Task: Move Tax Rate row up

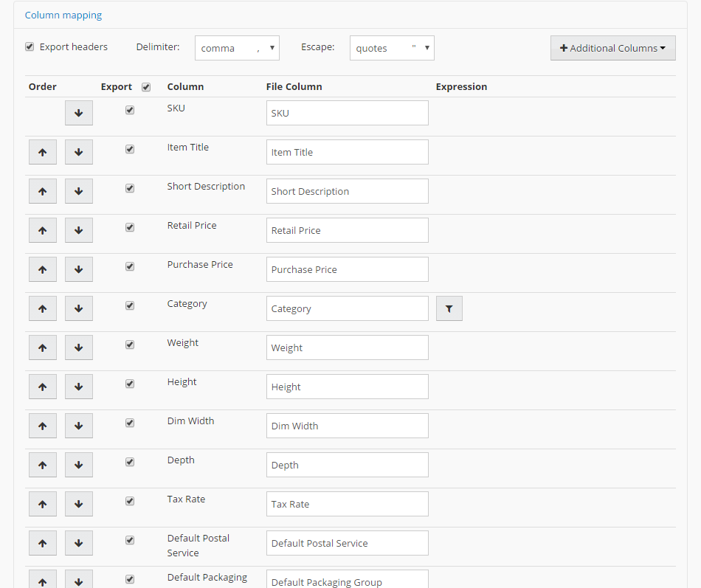Action: coord(42,505)
